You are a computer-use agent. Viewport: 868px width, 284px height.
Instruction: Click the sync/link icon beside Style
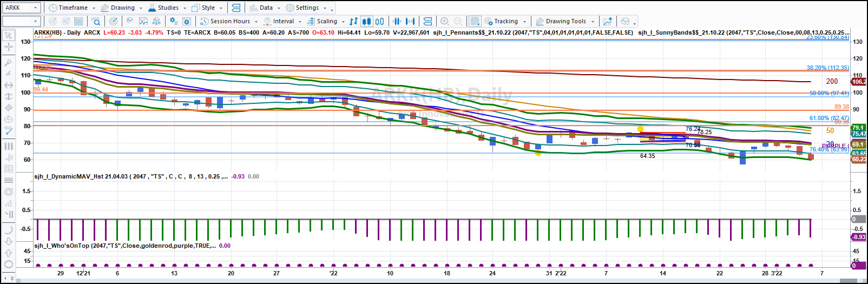236,8
